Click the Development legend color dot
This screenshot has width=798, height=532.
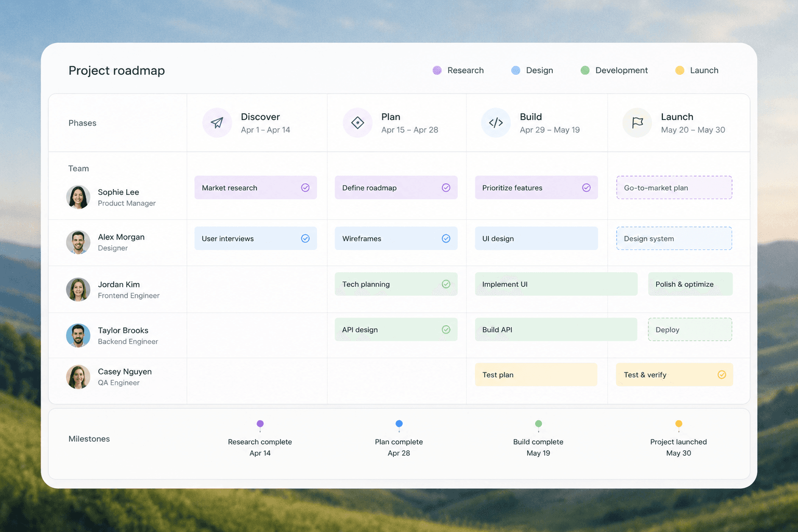pyautogui.click(x=585, y=70)
